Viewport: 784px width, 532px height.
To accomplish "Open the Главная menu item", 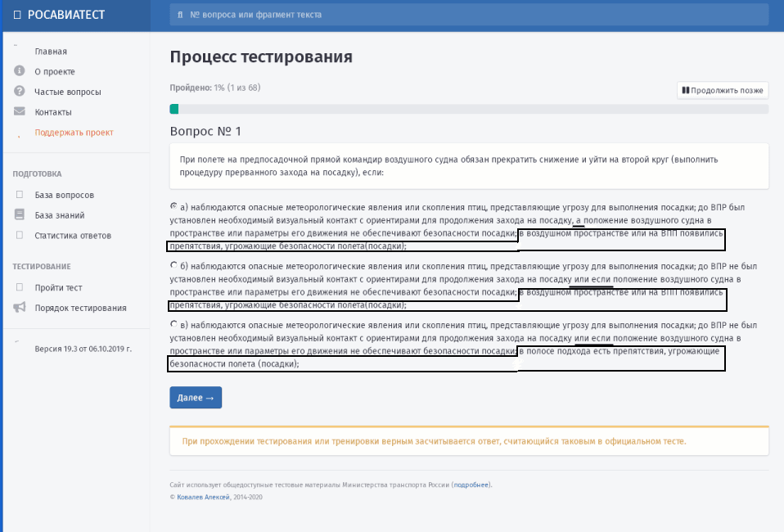I will tap(51, 52).
